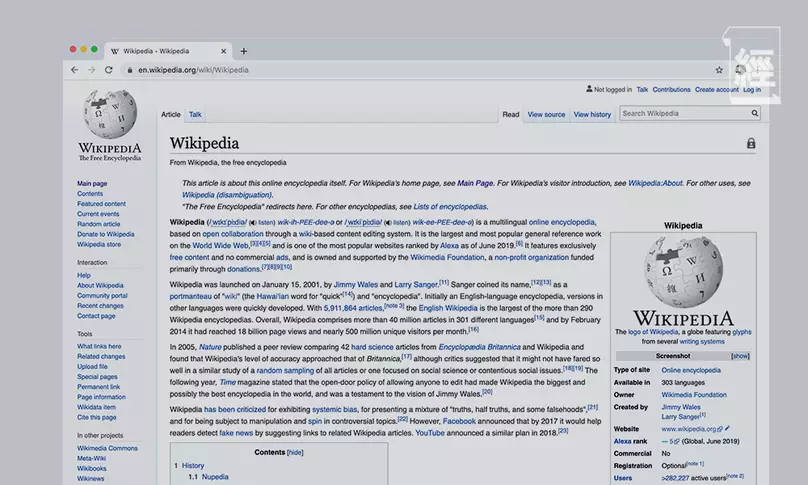Open the View history tab
Image resolution: width=808 pixels, height=485 pixels.
592,114
